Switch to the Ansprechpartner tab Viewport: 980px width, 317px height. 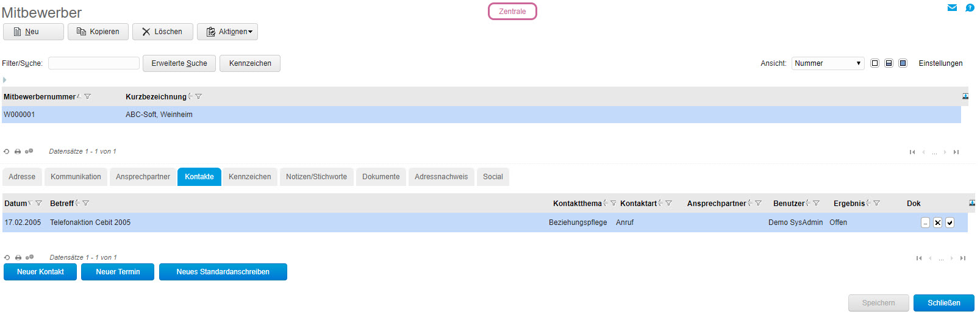pyautogui.click(x=143, y=177)
